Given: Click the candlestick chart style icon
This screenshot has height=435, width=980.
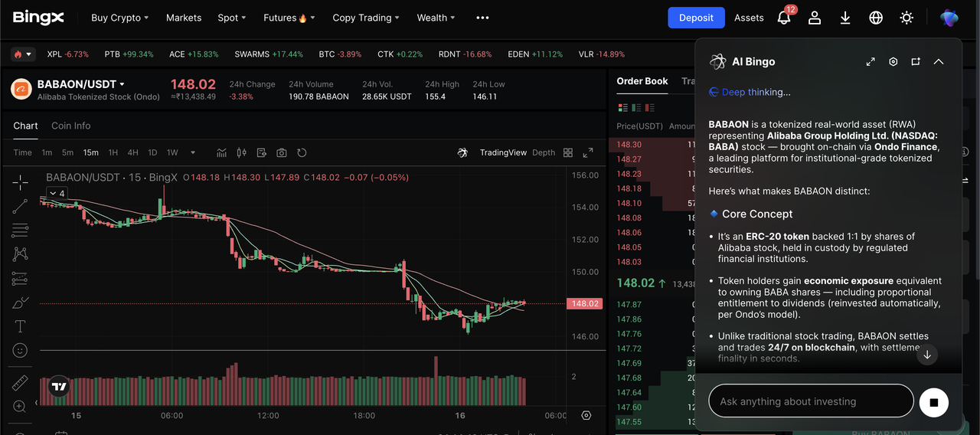Looking at the screenshot, I should [x=242, y=152].
